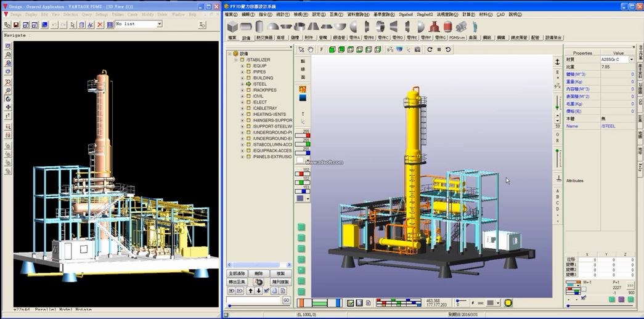Collapse the /STABILIZER tree node
Viewport: 644px width, 319px height.
[x=236, y=60]
